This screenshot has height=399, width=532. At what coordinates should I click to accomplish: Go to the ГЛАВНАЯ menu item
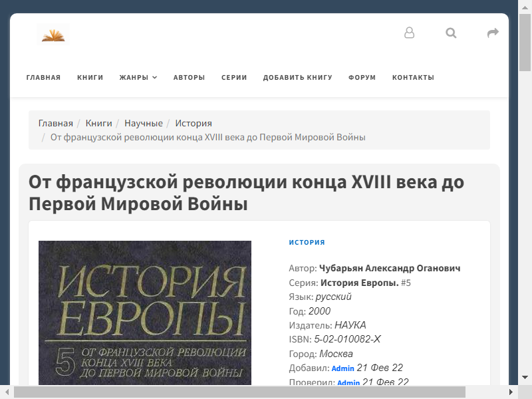(x=43, y=77)
